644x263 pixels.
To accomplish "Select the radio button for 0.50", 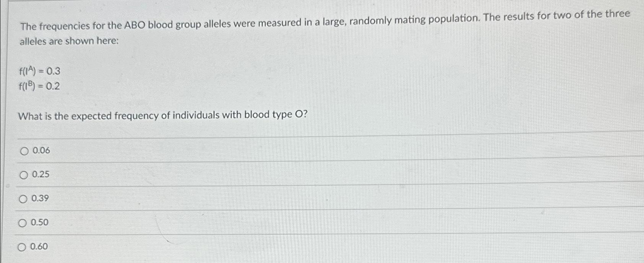I will point(24,222).
